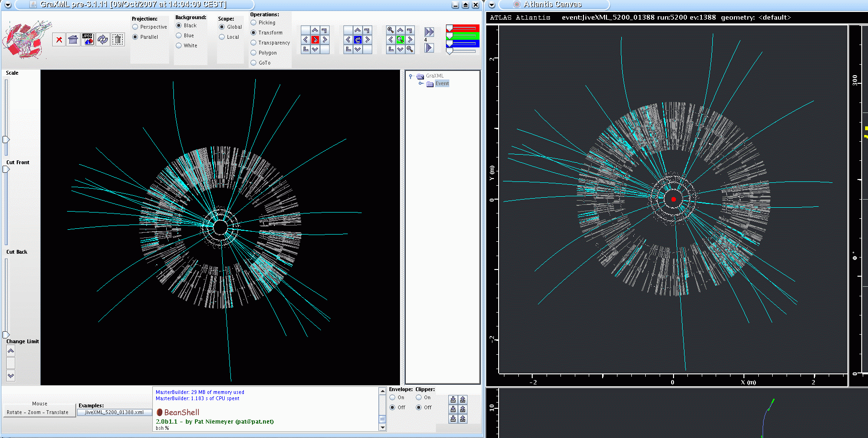Image resolution: width=868 pixels, height=438 pixels.
Task: Open the GraXML window menu arrow
Action: click(8, 5)
